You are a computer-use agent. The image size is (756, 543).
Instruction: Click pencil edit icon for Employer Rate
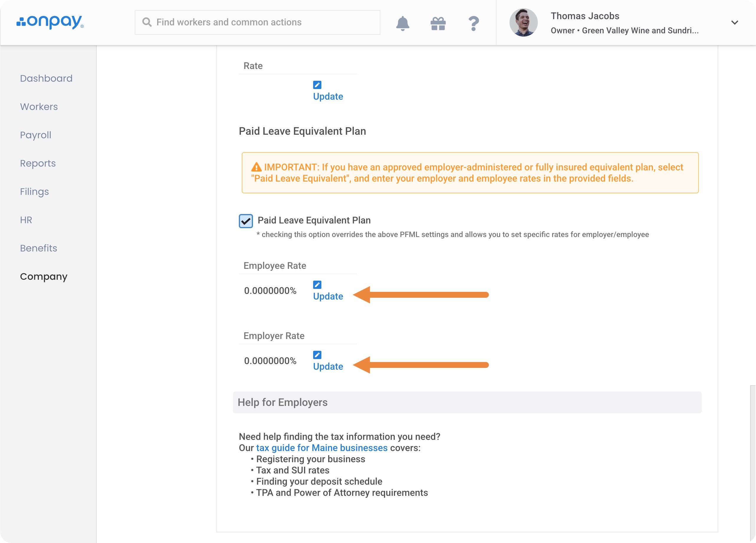click(x=317, y=355)
